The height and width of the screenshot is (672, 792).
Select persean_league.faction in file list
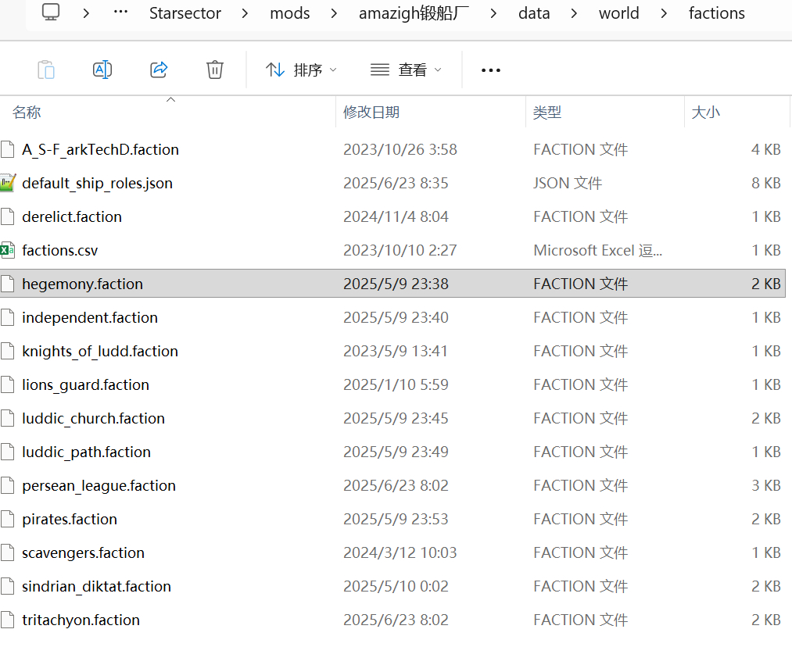[99, 485]
